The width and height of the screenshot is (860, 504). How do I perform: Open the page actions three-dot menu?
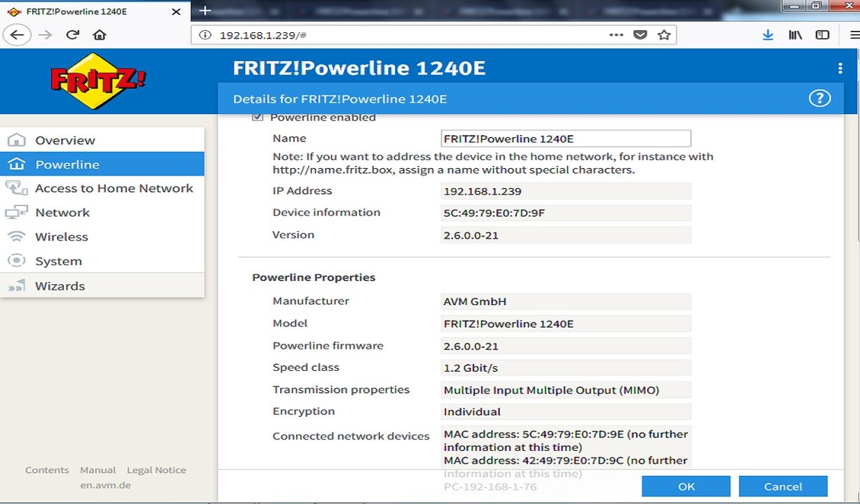click(616, 35)
